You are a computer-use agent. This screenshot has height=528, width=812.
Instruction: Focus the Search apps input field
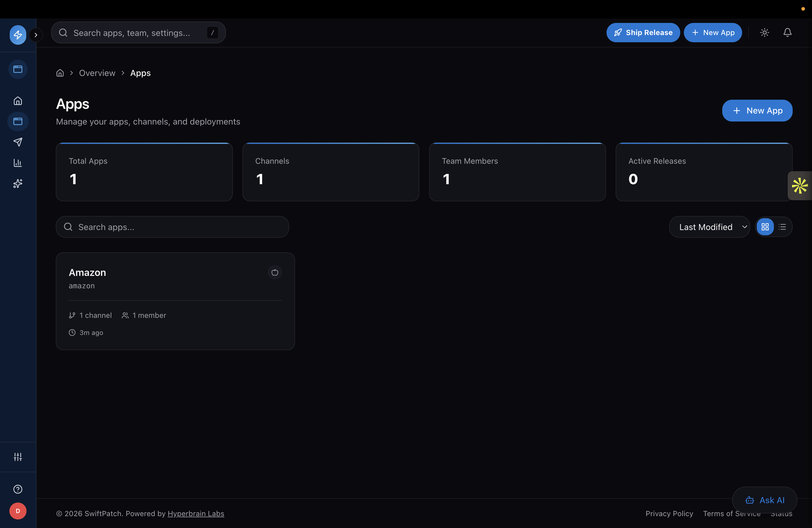(x=172, y=227)
